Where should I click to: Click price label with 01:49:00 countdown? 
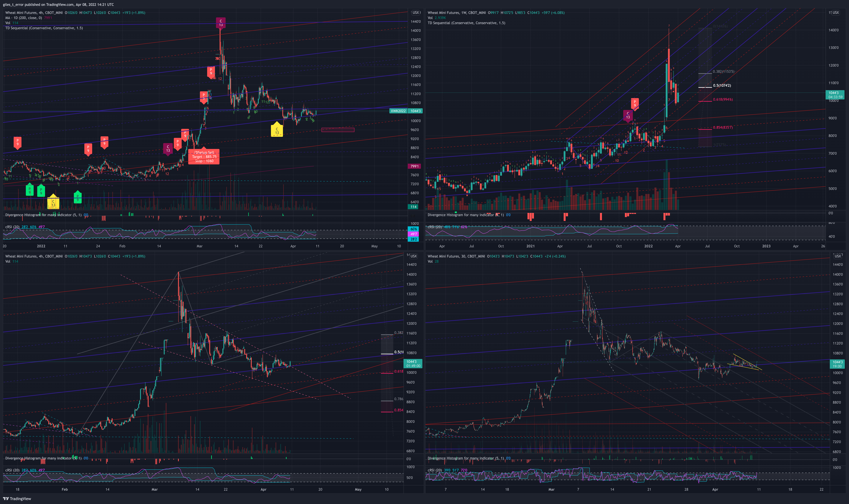413,364
